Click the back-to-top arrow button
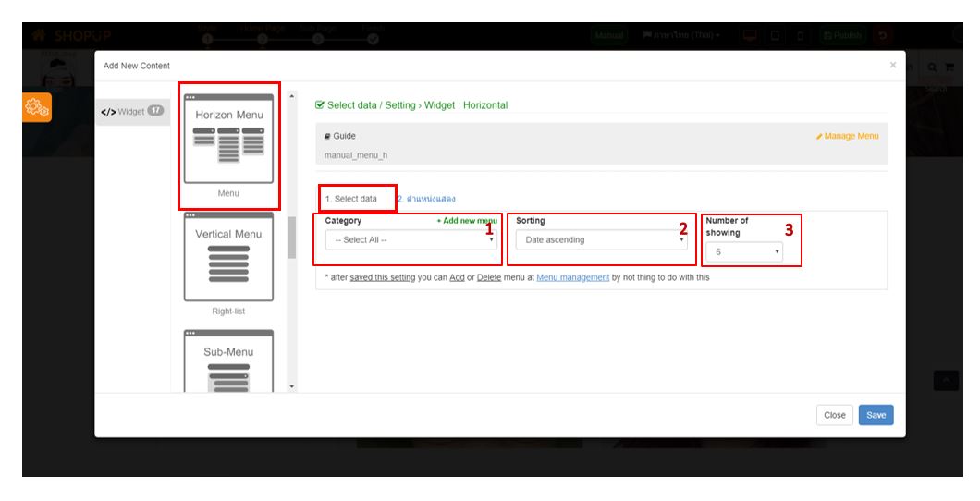 (x=946, y=381)
